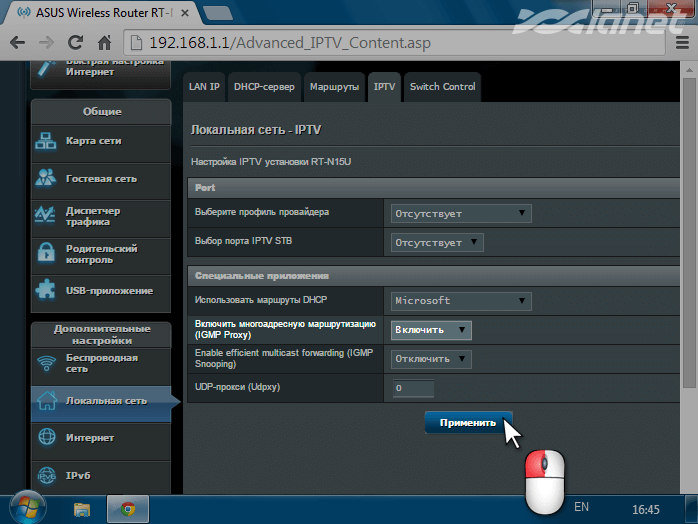Image resolution: width=698 pixels, height=524 pixels.
Task: Click the Internet globe icon in sidebar
Action: click(x=47, y=438)
